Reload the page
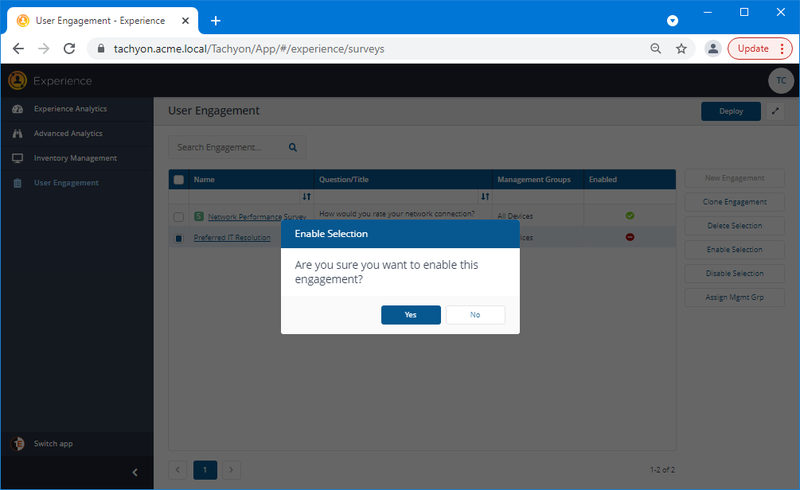800x490 pixels. 69,48
